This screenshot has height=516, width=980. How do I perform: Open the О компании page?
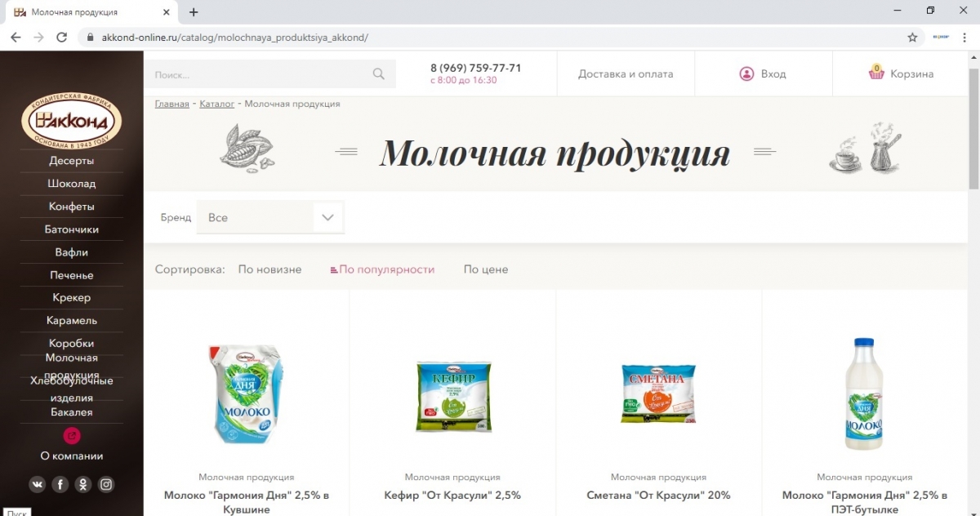[x=72, y=456]
